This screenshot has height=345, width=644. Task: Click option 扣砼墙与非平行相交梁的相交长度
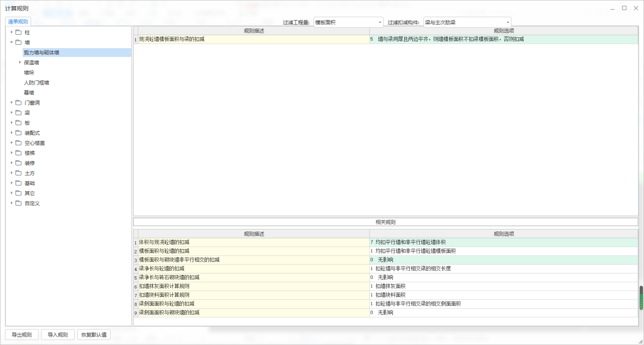[503, 269]
